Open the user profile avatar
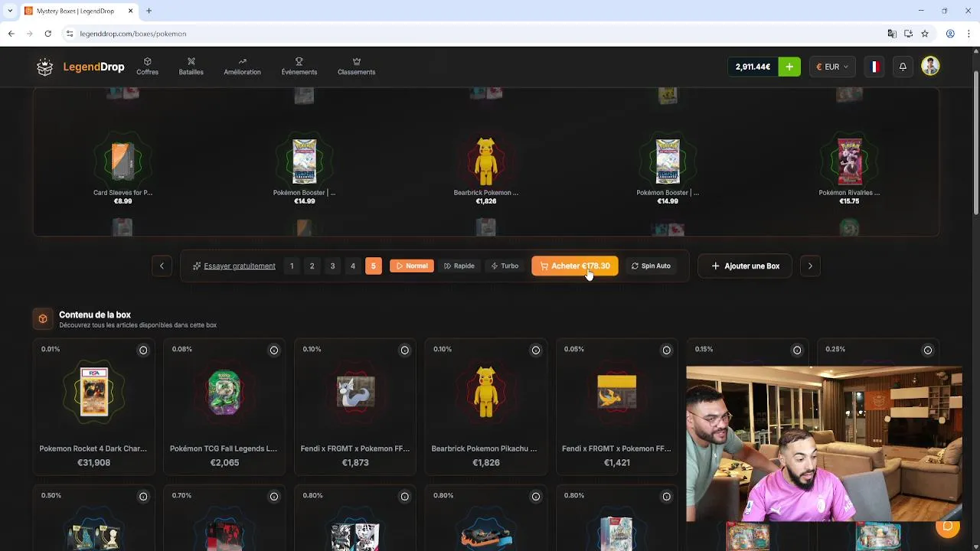The height and width of the screenshot is (551, 980). tap(930, 67)
